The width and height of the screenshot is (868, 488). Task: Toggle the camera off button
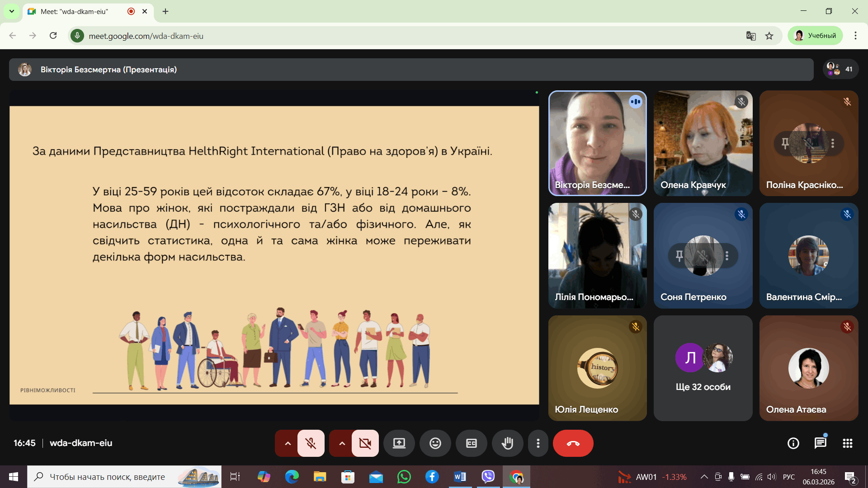point(365,443)
